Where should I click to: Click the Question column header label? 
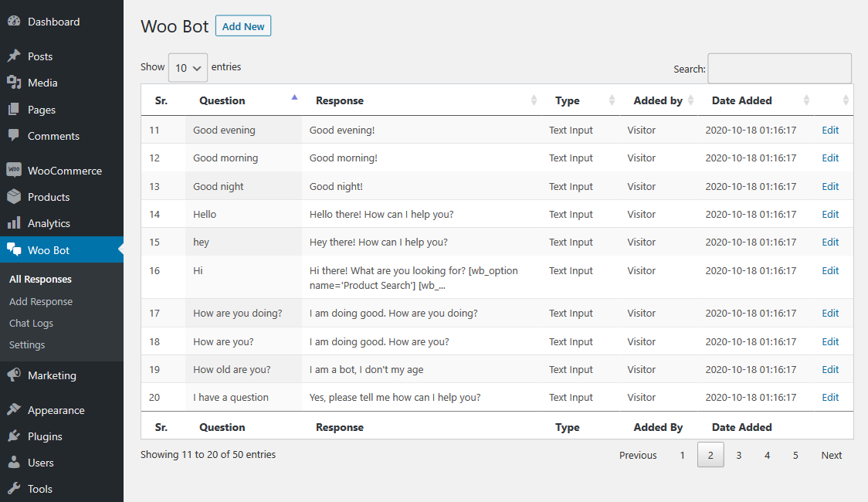pos(222,100)
